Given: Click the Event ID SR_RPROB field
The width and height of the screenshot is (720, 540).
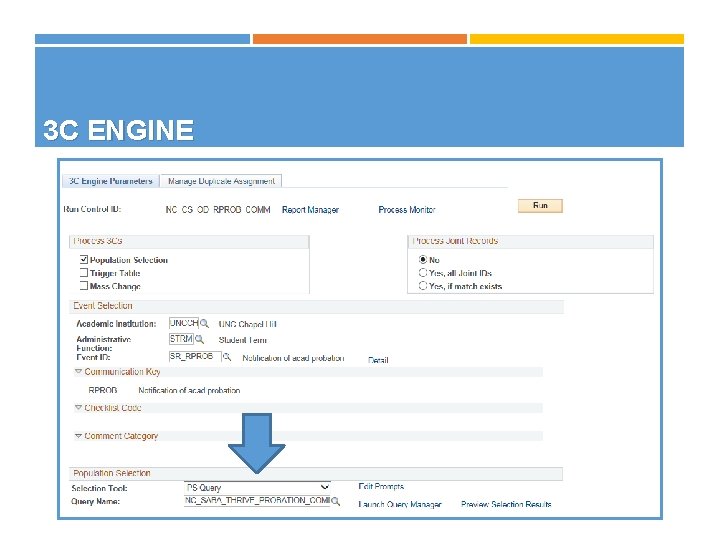Looking at the screenshot, I should pos(195,356).
